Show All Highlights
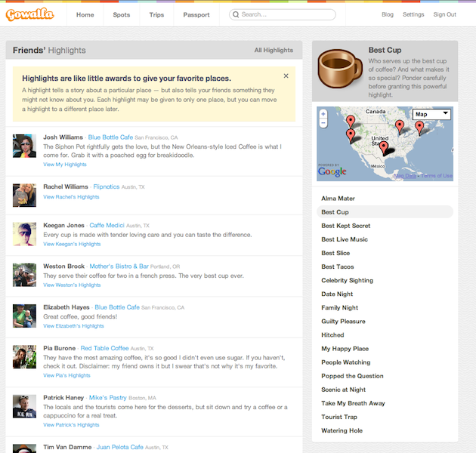 [x=274, y=50]
